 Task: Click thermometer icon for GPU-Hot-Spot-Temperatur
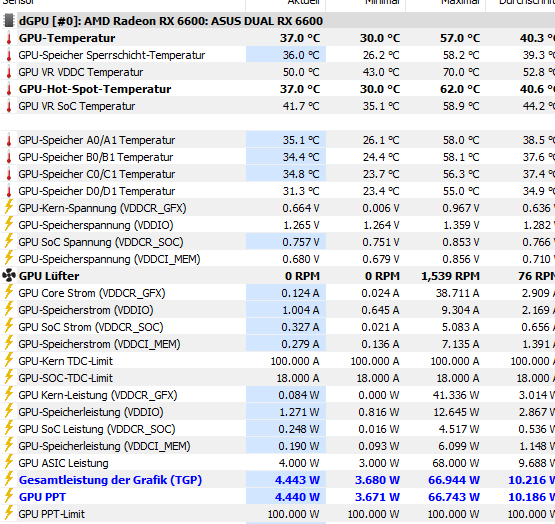9,89
